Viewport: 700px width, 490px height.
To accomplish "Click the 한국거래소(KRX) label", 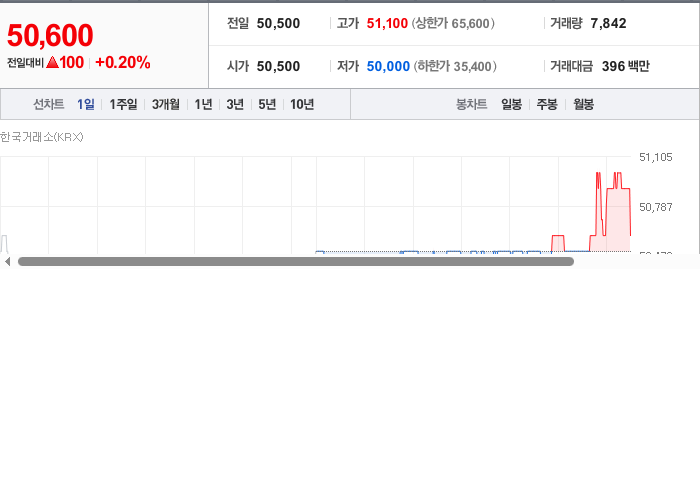I will point(42,137).
